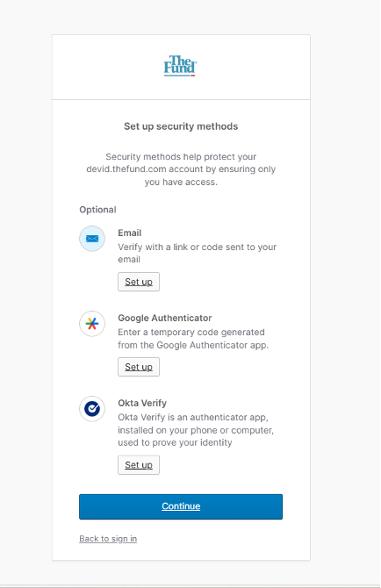Click the 'Enter a temporary code generated' description

point(193,339)
